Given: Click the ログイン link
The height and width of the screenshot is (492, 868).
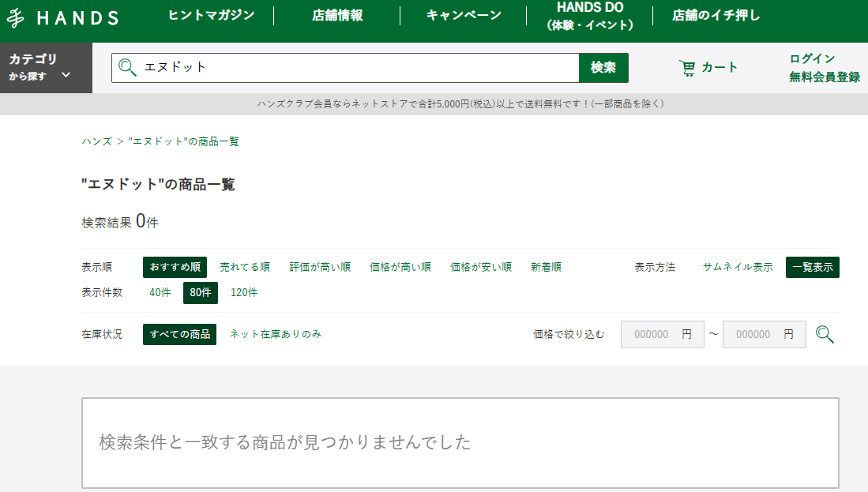Looking at the screenshot, I should point(812,58).
